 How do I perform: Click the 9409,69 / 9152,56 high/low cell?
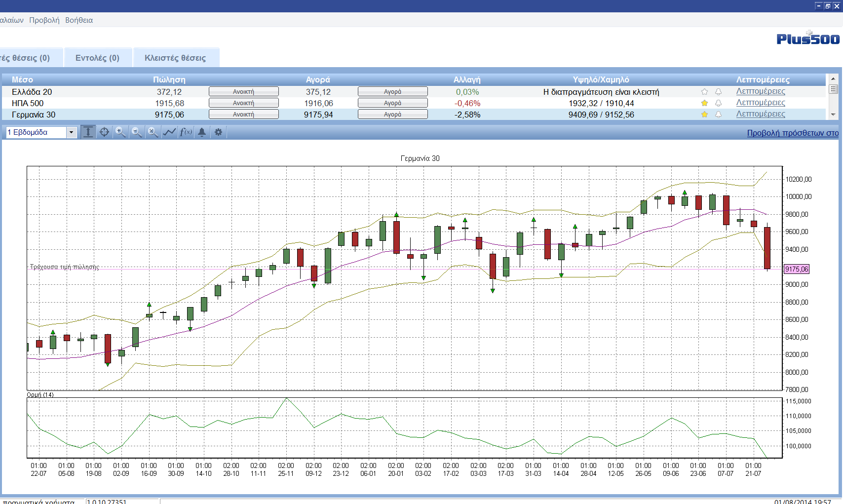click(601, 115)
